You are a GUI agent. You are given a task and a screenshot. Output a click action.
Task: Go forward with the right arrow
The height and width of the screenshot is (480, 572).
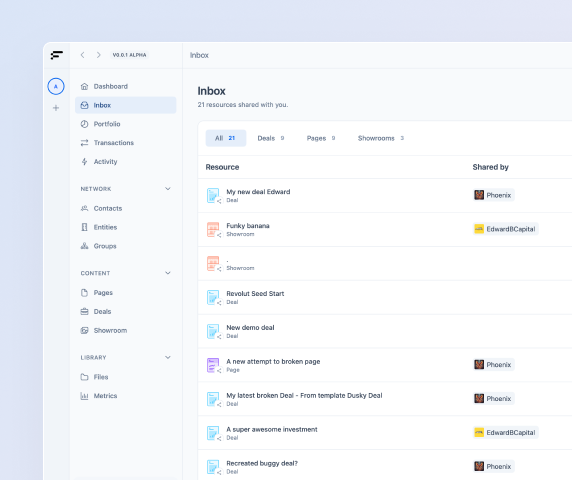(x=98, y=55)
